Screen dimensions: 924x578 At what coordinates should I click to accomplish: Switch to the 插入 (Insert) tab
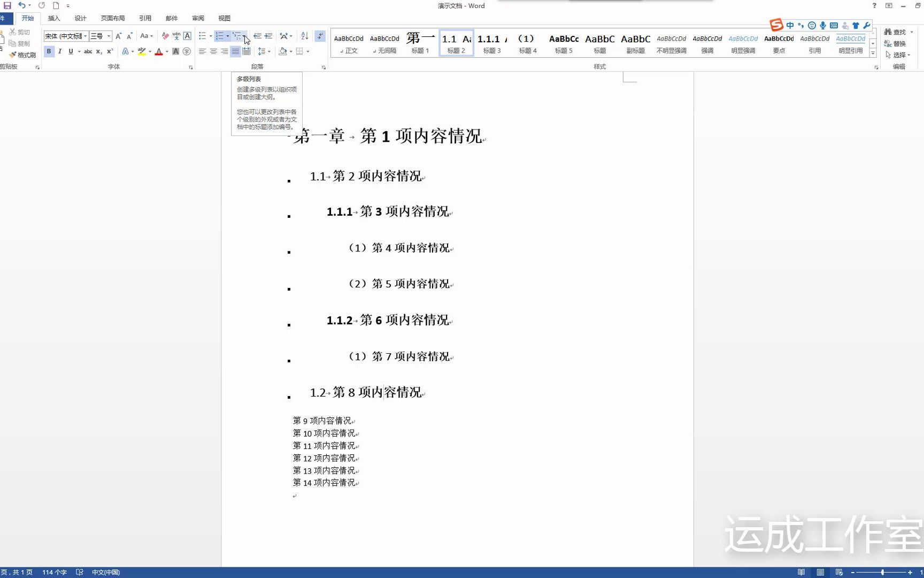54,18
